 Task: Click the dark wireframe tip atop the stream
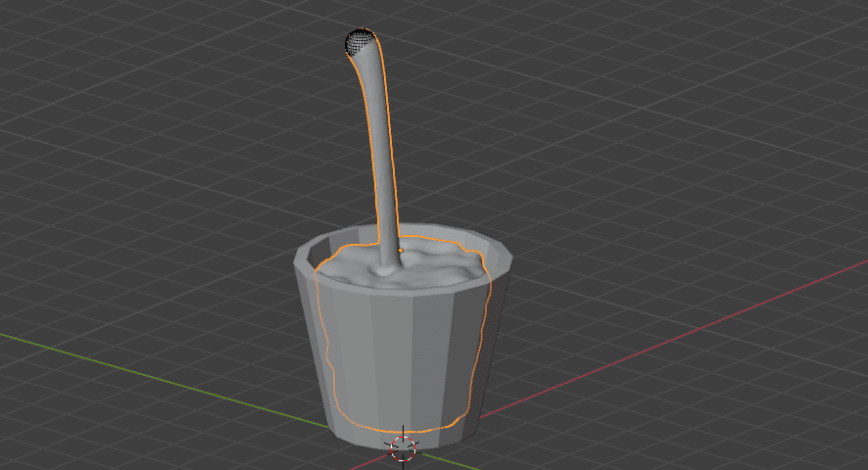pyautogui.click(x=359, y=41)
